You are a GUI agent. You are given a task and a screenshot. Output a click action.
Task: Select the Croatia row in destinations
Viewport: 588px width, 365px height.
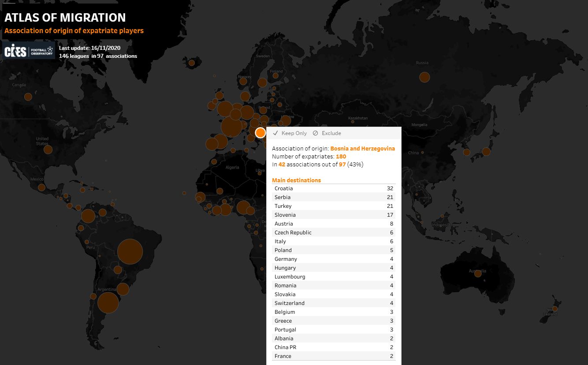pyautogui.click(x=333, y=188)
